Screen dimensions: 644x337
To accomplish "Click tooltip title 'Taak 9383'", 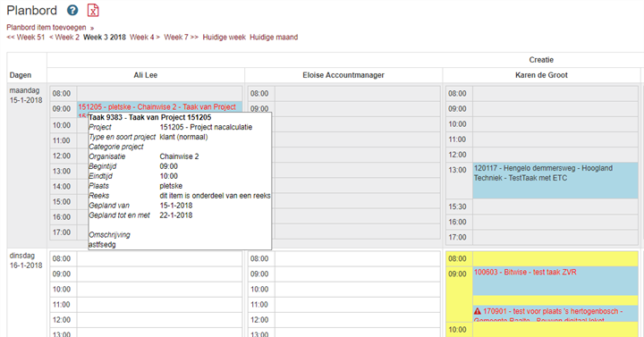I will tap(150, 117).
